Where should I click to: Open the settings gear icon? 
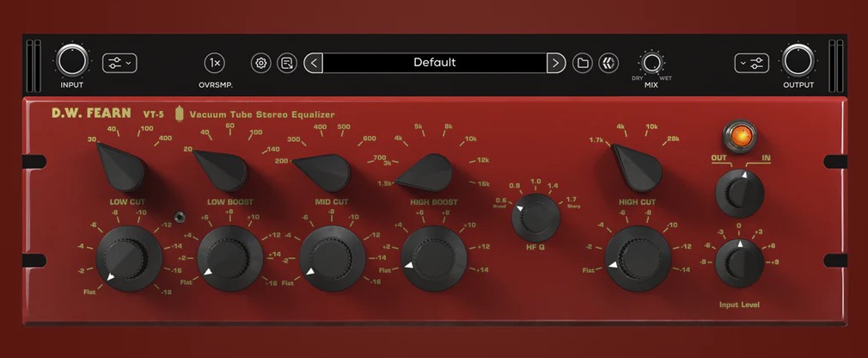tap(261, 63)
